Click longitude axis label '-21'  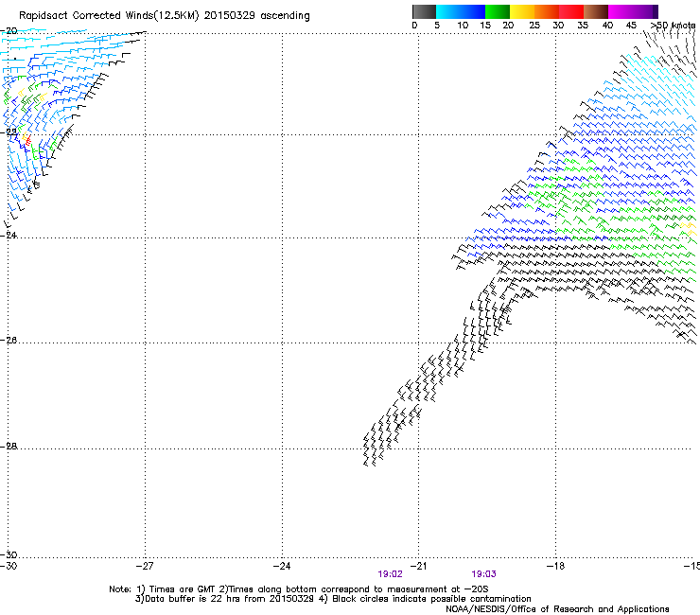pyautogui.click(x=418, y=566)
